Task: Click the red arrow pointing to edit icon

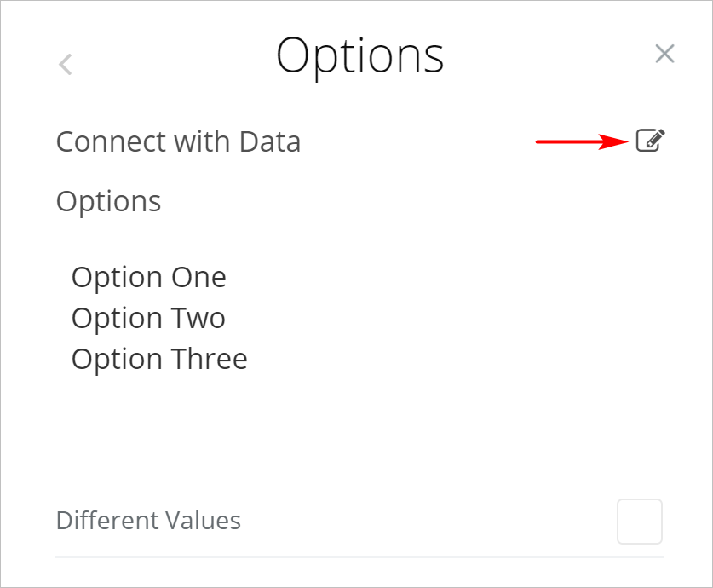Action: pyautogui.click(x=581, y=141)
